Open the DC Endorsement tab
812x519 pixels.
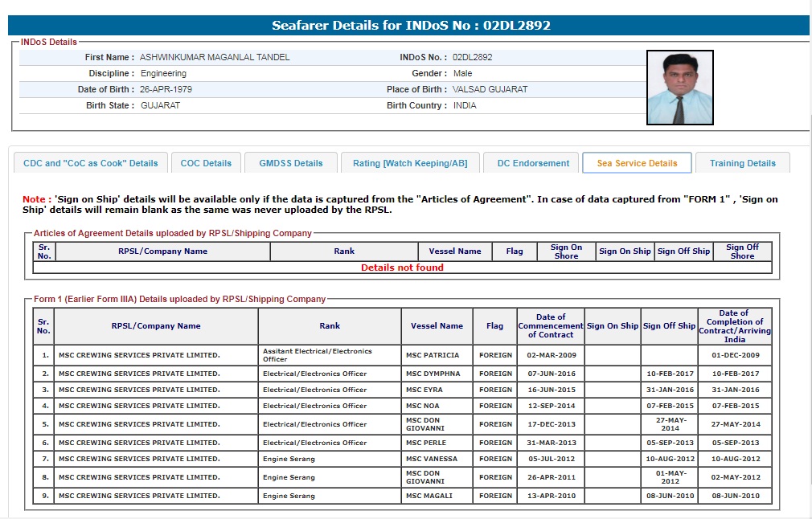coord(533,163)
